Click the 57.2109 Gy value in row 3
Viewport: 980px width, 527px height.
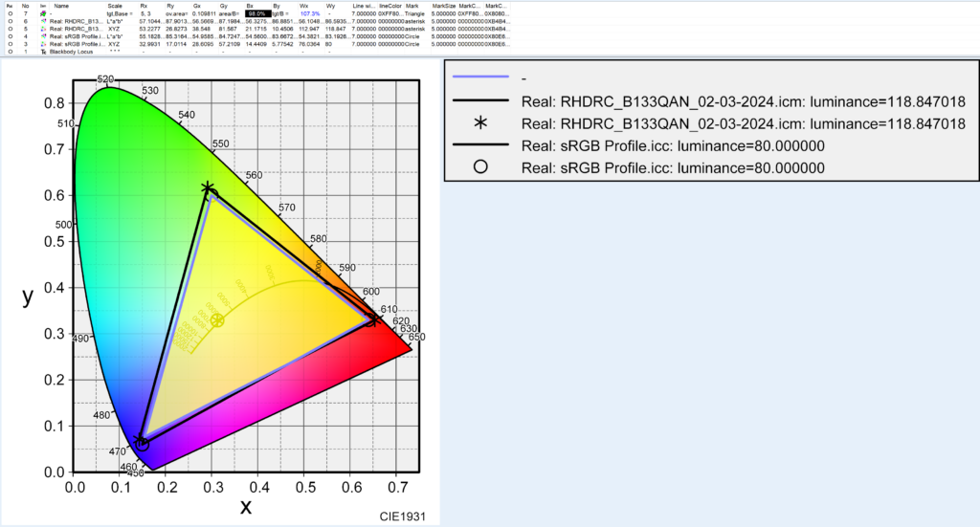pyautogui.click(x=230, y=44)
